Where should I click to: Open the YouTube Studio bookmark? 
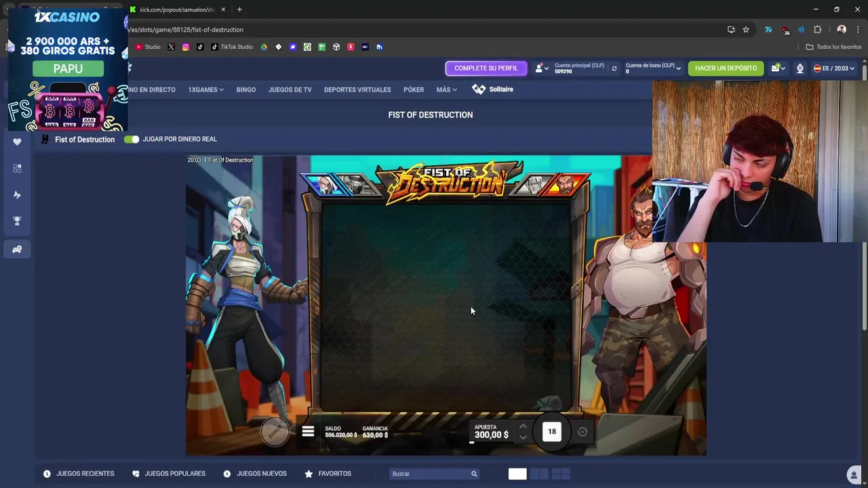point(148,47)
